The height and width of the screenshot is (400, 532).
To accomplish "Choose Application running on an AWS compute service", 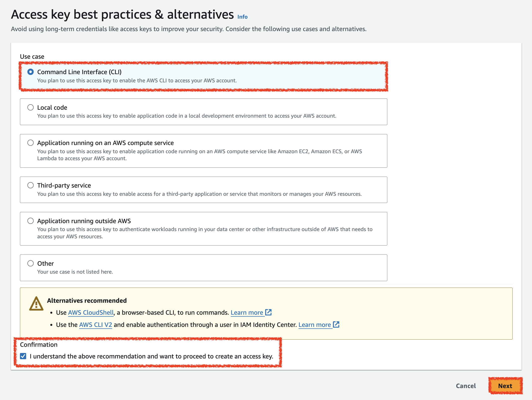I will (x=30, y=143).
